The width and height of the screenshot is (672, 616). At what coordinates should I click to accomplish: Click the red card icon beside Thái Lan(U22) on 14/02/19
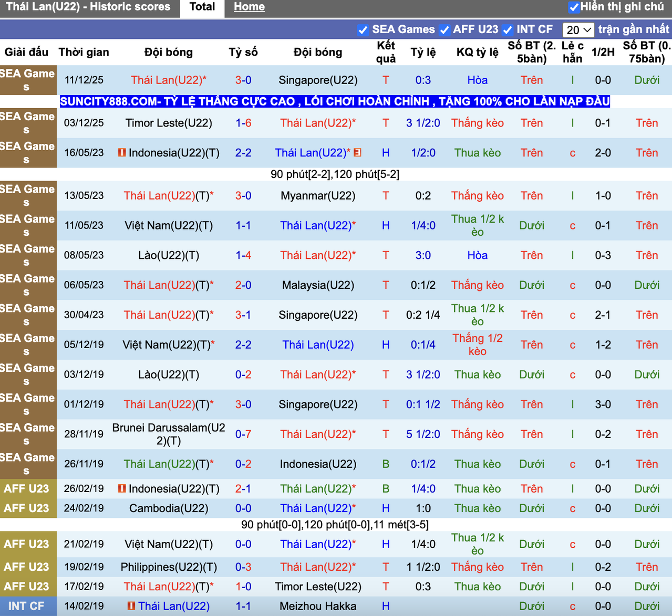tap(131, 606)
